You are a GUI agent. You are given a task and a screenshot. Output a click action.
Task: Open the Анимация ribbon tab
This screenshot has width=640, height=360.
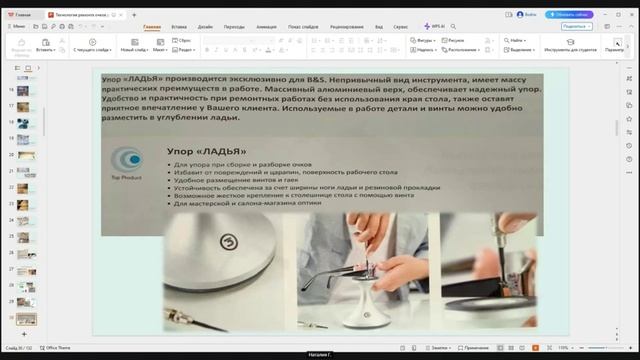coord(266,27)
